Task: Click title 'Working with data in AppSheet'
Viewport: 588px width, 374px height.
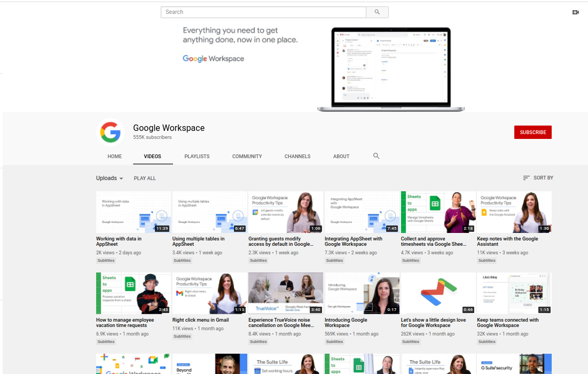Action: pyautogui.click(x=119, y=241)
